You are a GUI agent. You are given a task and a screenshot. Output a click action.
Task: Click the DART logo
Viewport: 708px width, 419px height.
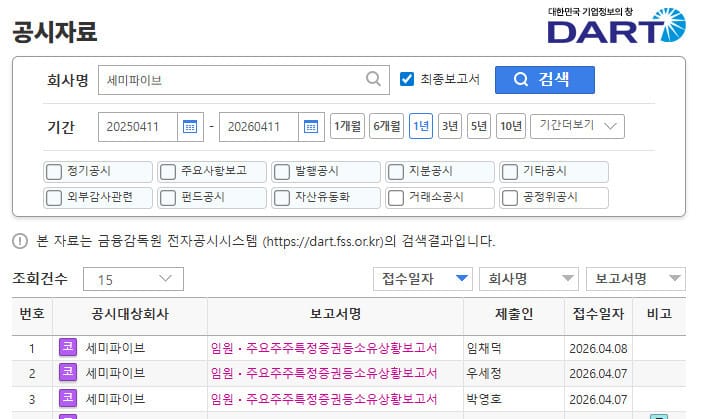tap(615, 27)
